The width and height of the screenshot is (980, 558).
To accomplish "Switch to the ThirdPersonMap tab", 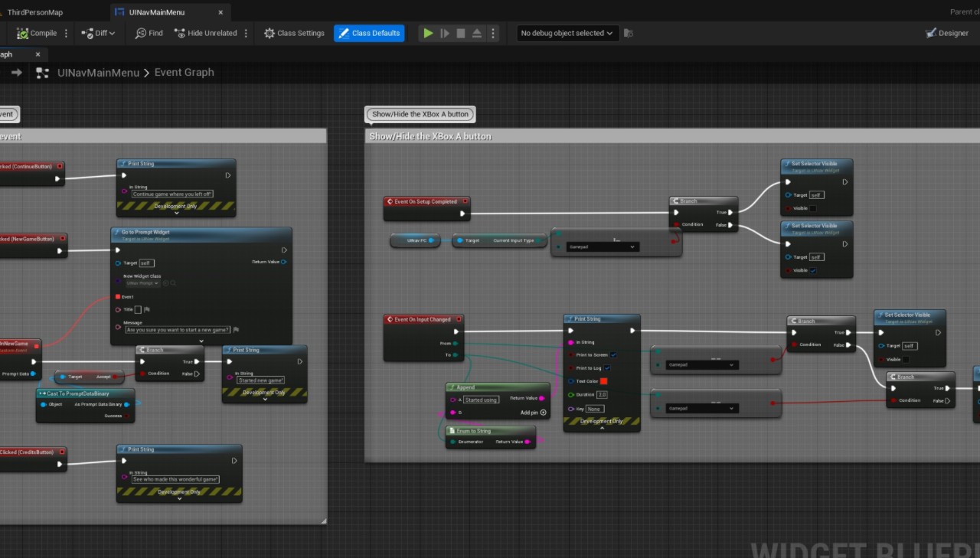I will point(34,12).
